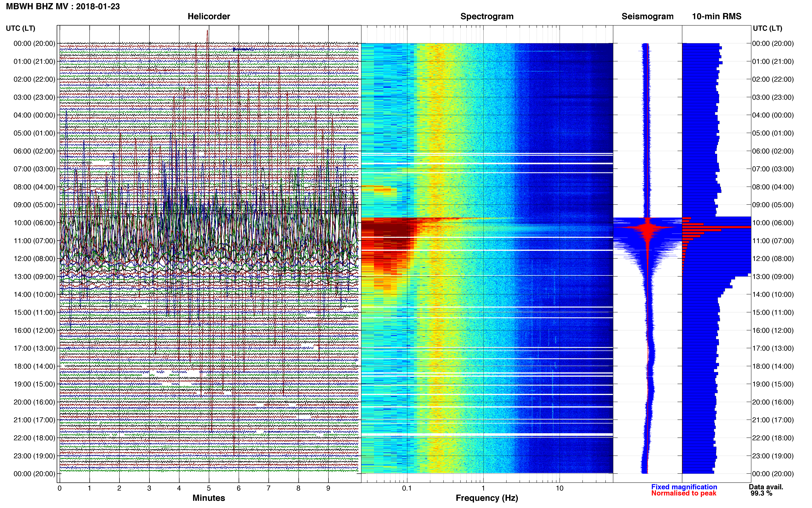Click the left "18:00 (14:00)" time label
812x508 pixels.
click(x=34, y=366)
